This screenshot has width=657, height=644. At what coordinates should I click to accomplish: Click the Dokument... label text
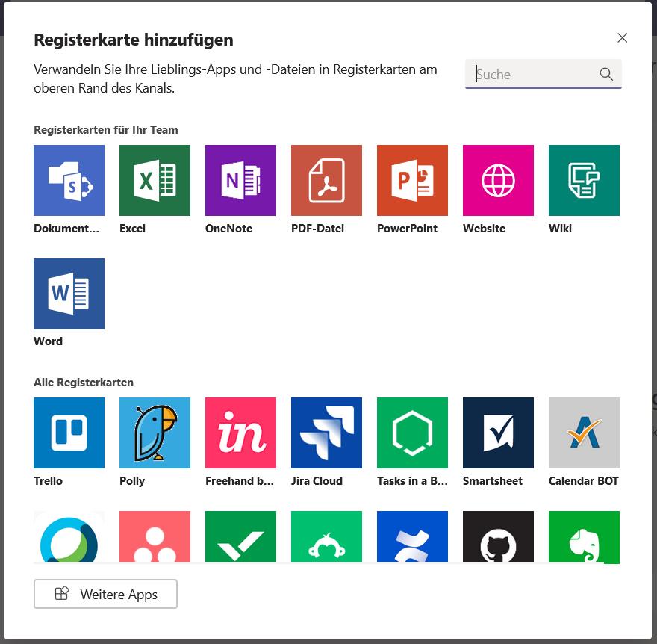(66, 229)
